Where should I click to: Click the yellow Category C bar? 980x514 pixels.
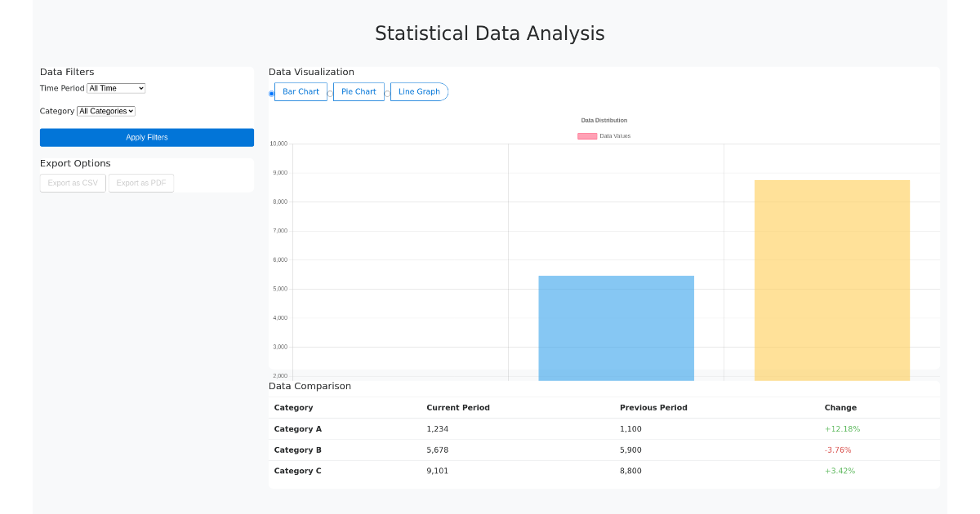(831, 277)
